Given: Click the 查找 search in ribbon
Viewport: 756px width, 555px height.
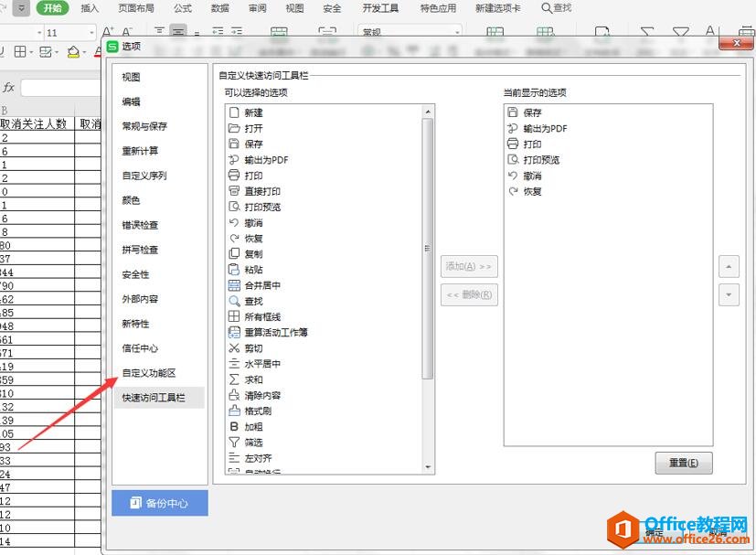Looking at the screenshot, I should point(557,8).
